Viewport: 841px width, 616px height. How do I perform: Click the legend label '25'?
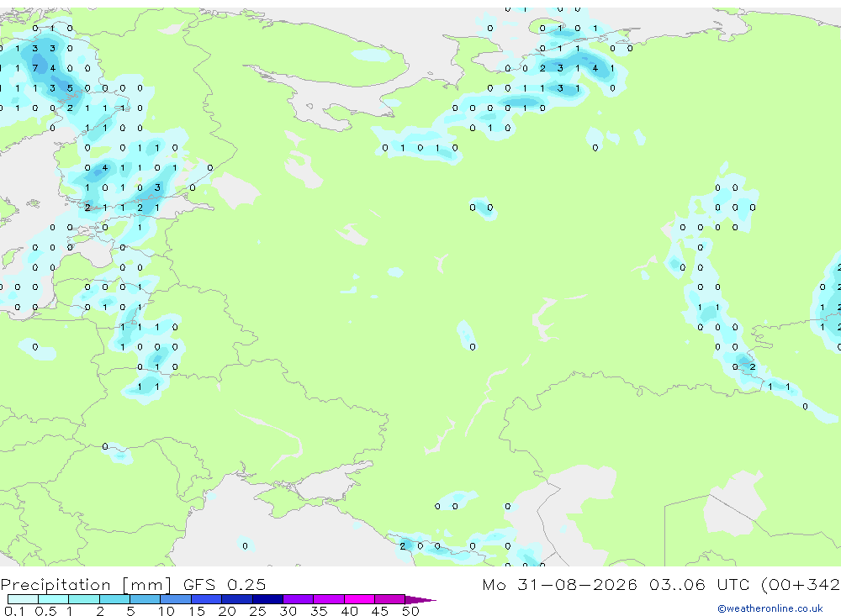click(257, 611)
